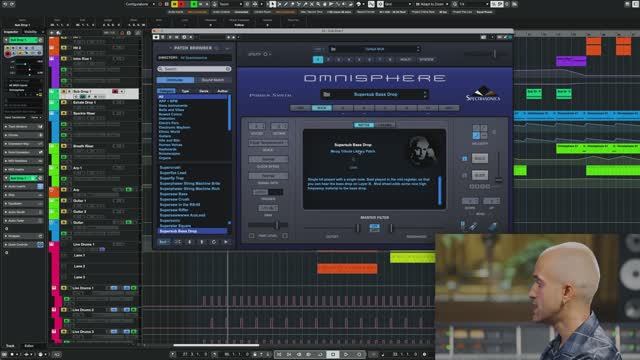Select the Supersaw Bass patch
This screenshot has width=640, height=360.
click(174, 194)
